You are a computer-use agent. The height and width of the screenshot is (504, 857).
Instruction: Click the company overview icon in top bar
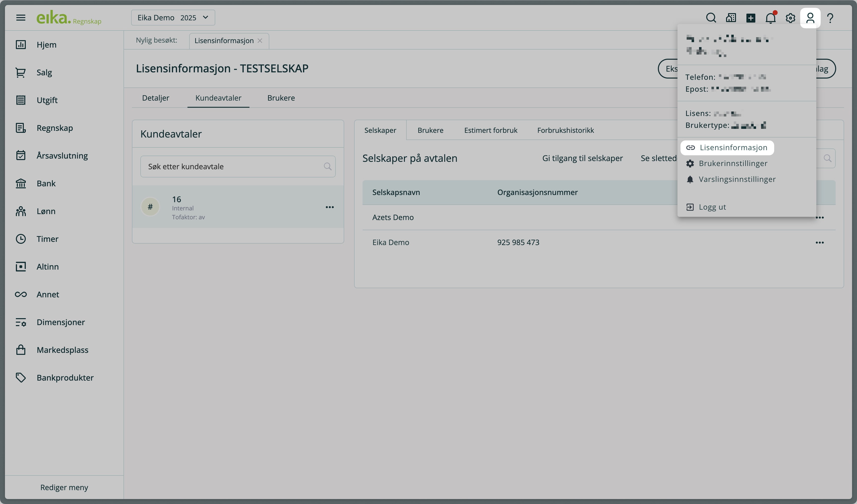pos(731,18)
